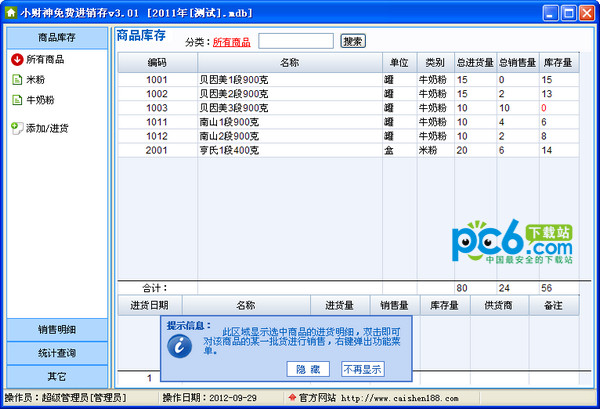This screenshot has height=409, width=600.
Task: Select row 南山2段900克
Action: click(348, 136)
